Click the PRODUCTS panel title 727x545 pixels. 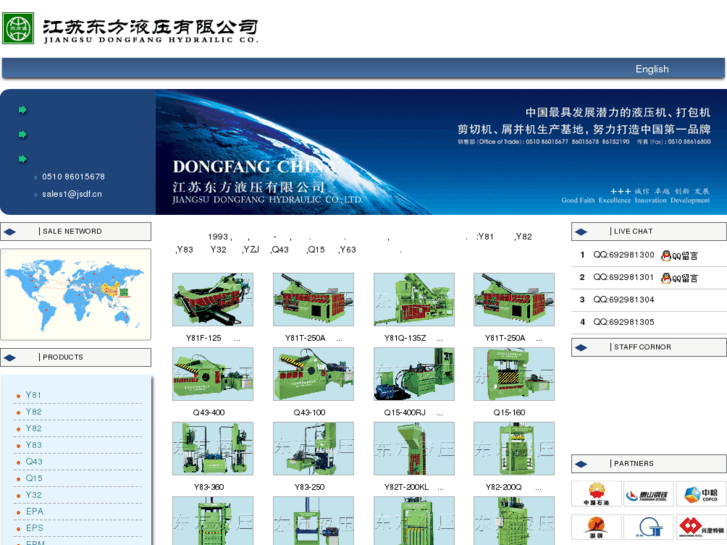tap(63, 357)
